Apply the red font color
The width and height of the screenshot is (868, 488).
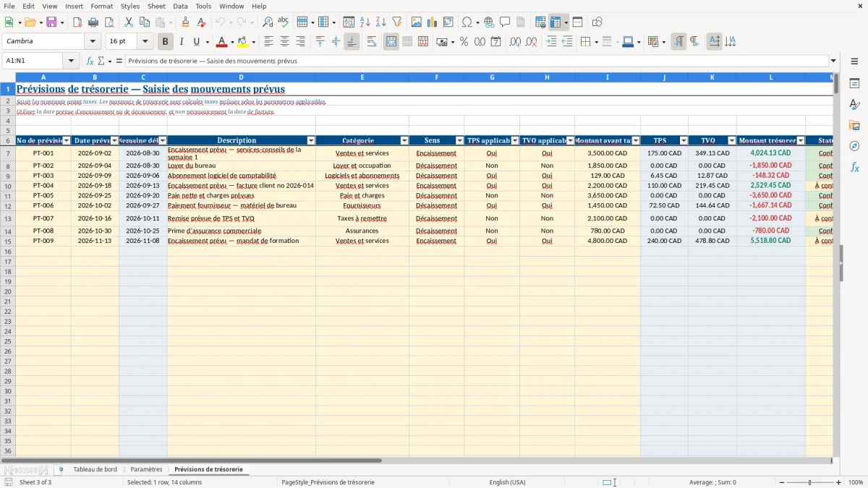pos(222,42)
